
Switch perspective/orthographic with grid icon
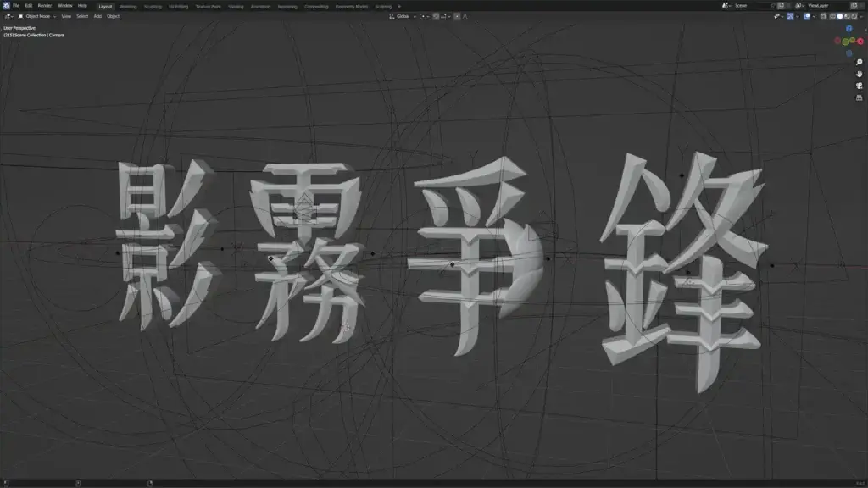click(860, 97)
